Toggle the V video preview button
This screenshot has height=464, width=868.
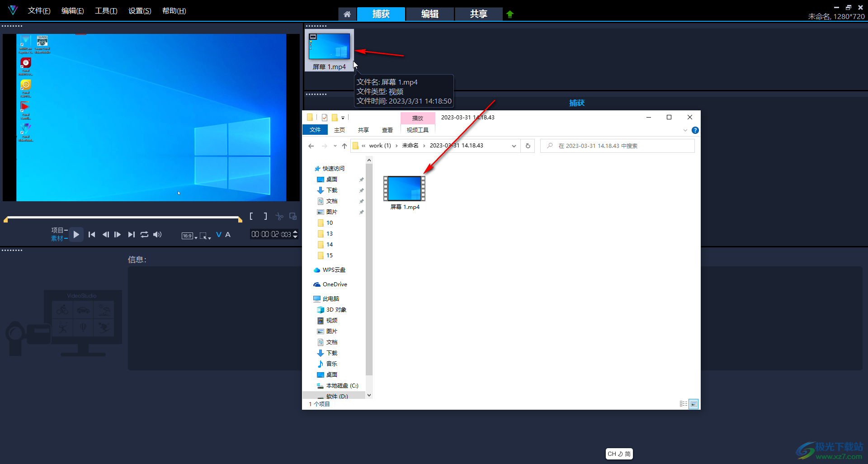coord(219,234)
